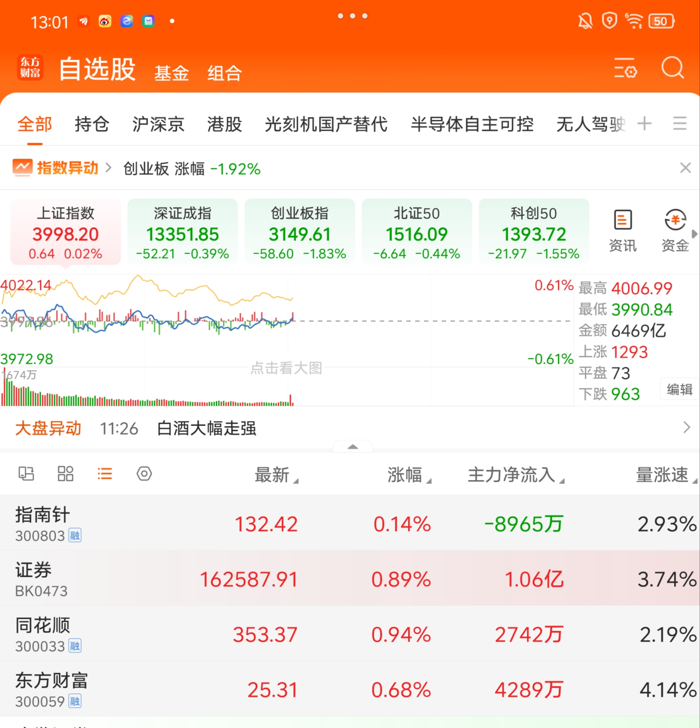Open the watchlist settings icon
Image resolution: width=700 pixels, height=728 pixels.
click(625, 68)
